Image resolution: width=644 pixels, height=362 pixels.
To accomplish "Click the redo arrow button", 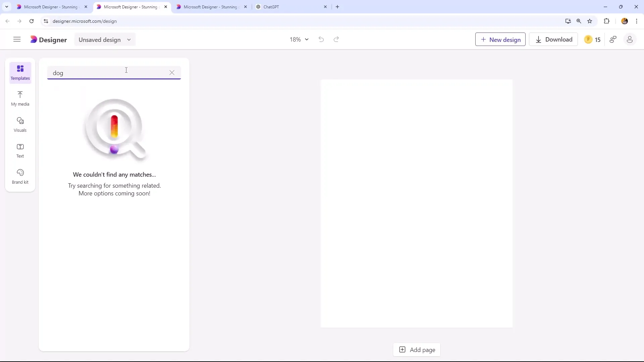I will coord(337,39).
